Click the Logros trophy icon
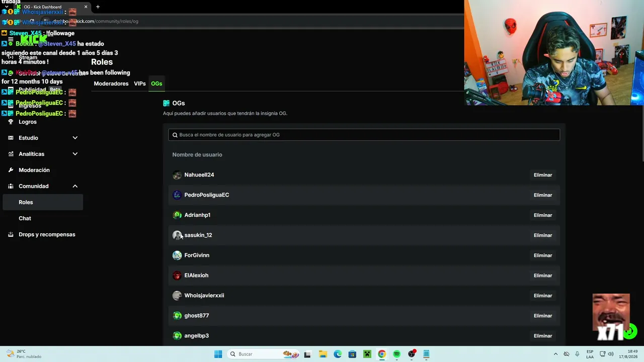This screenshot has height=362, width=644. (11, 122)
